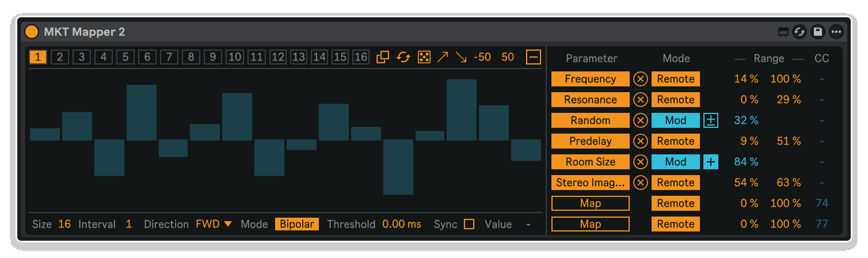Click the bipolar plus-minus icon in Random row
This screenshot has height=258, width=868.
tap(711, 120)
